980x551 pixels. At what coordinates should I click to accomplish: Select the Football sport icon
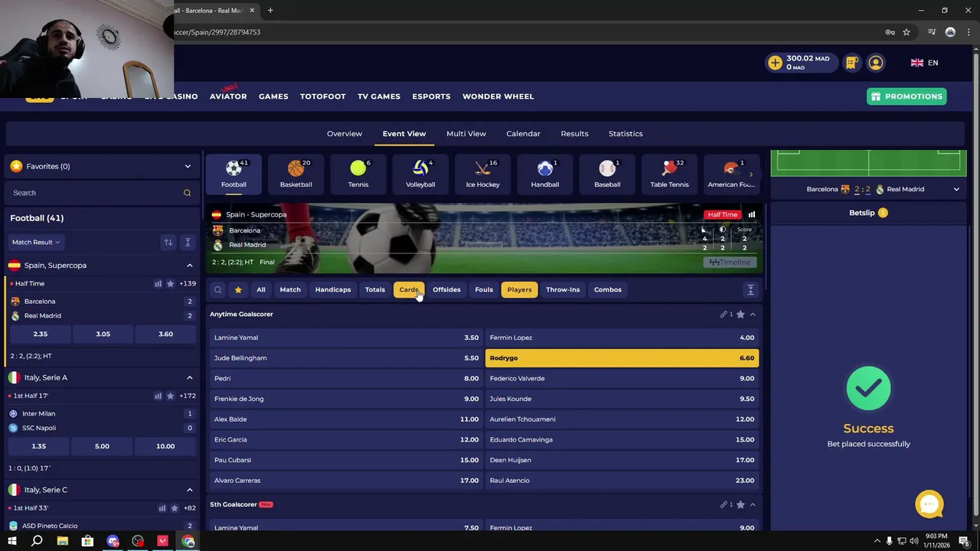234,174
